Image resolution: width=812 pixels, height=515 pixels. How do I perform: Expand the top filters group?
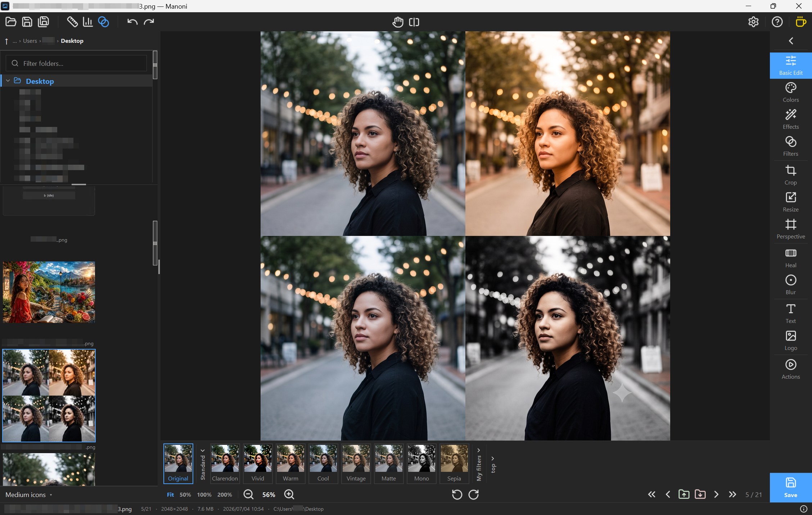point(493,465)
